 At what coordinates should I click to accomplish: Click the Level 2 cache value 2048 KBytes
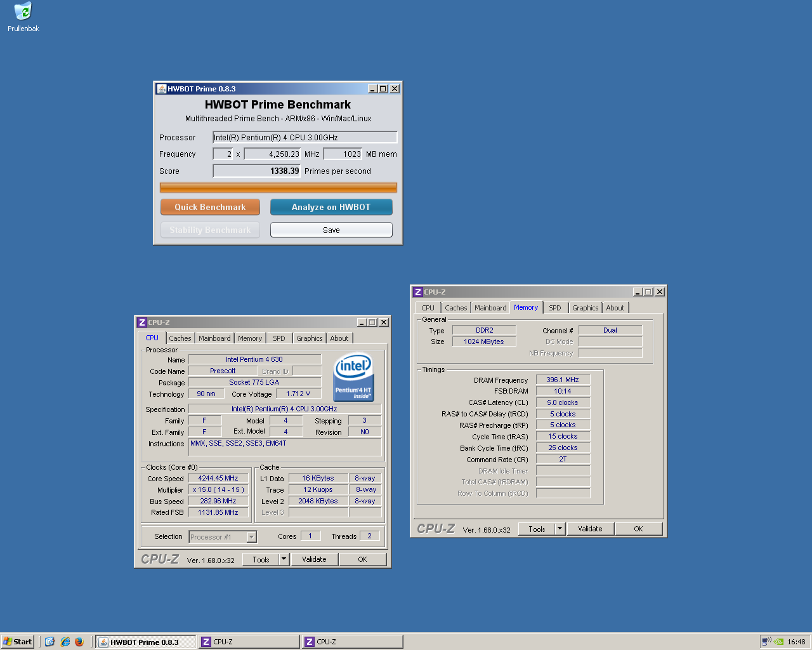[x=318, y=501]
